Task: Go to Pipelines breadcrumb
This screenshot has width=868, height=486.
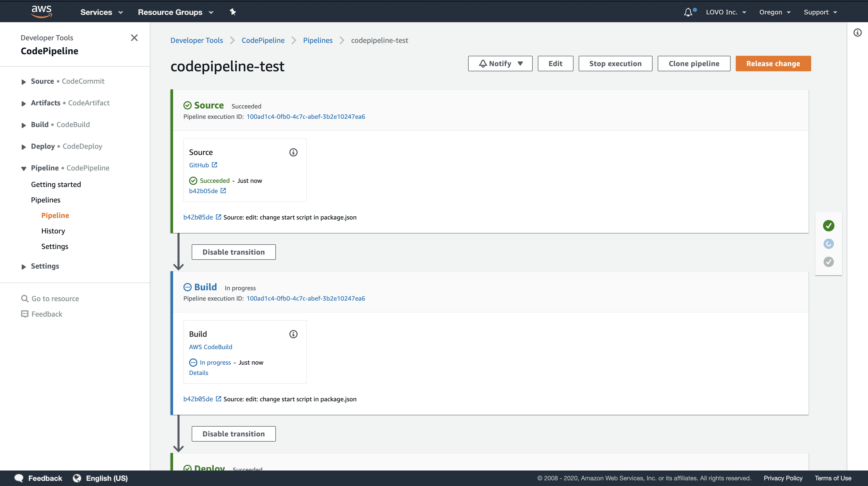Action: point(318,41)
